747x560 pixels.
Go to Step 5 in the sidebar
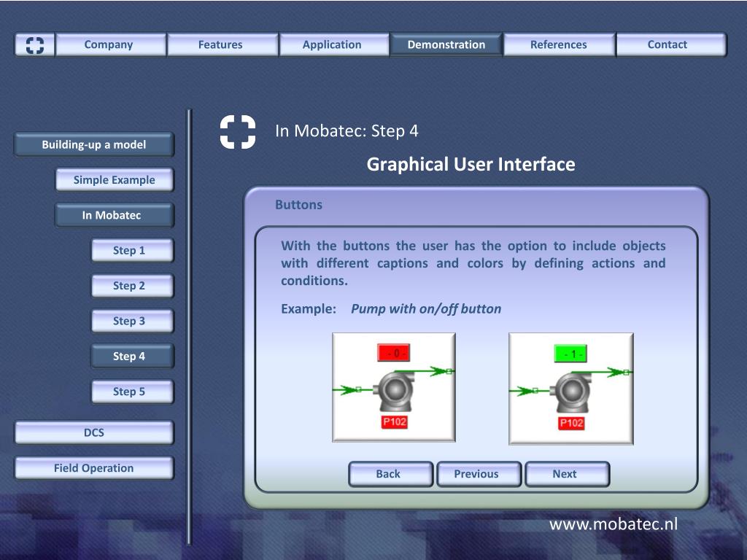coord(133,392)
